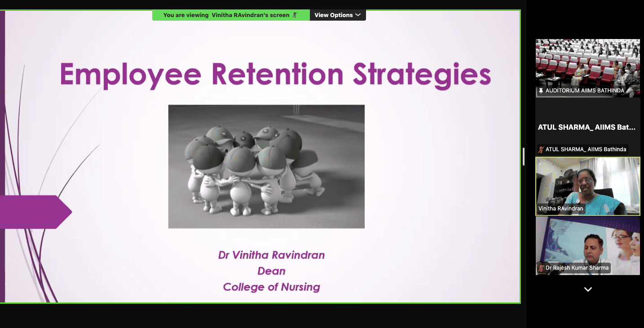
Task: Click the huddle cartoon image on the slide
Action: tap(266, 166)
